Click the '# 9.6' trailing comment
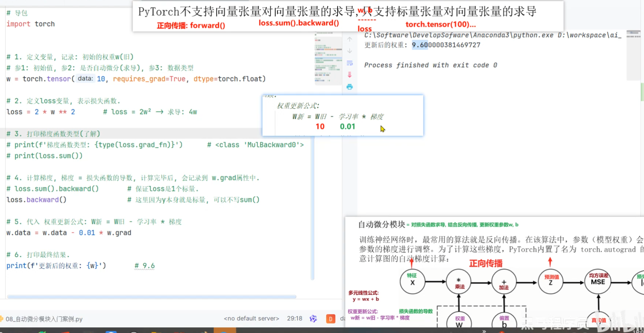The height and width of the screenshot is (333, 644). pos(145,265)
